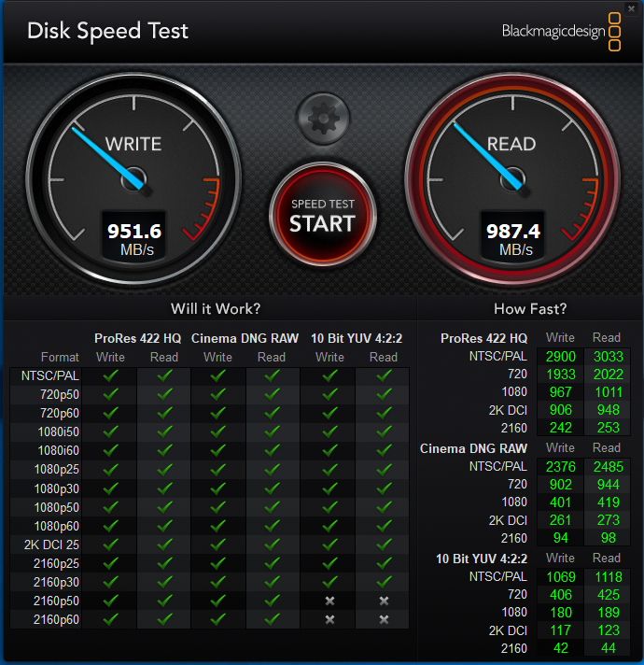Image resolution: width=644 pixels, height=665 pixels.
Task: Click the Cinema DNG 1080 write value 401
Action: (x=561, y=502)
